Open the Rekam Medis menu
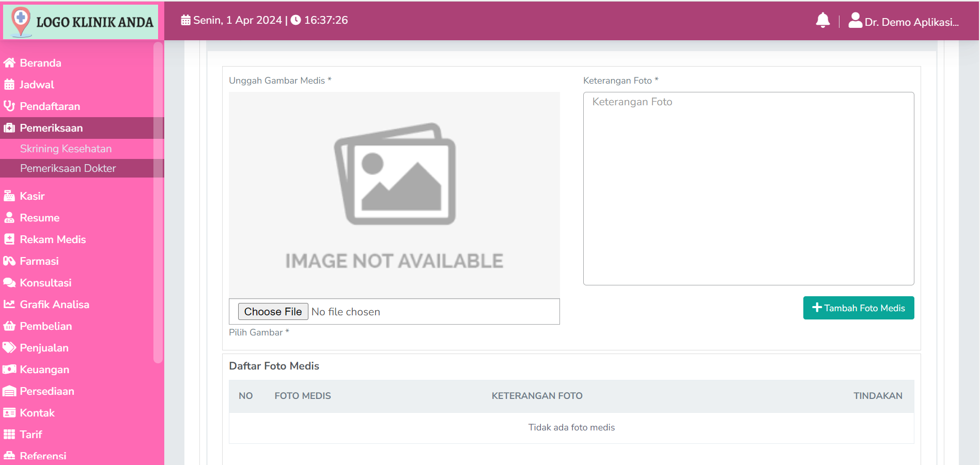This screenshot has height=465, width=980. coord(52,239)
